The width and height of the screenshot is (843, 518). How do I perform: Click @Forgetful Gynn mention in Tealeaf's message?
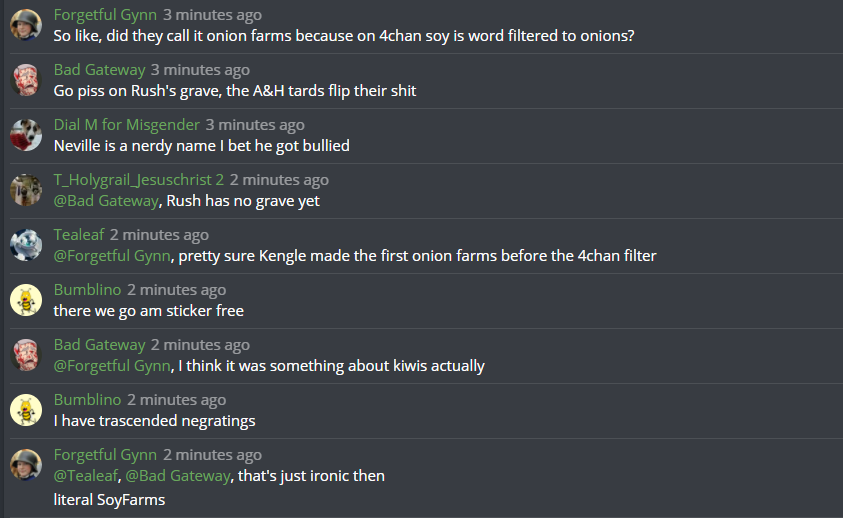point(112,255)
